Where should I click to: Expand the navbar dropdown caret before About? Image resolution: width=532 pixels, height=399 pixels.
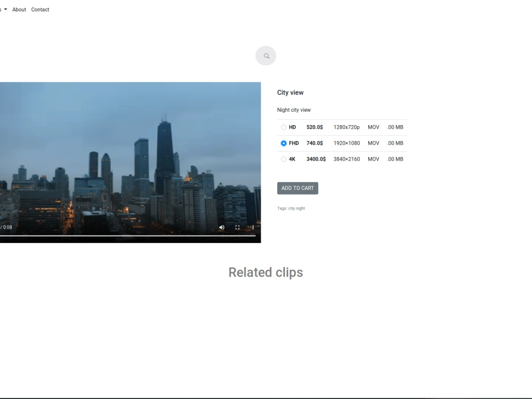tap(5, 10)
